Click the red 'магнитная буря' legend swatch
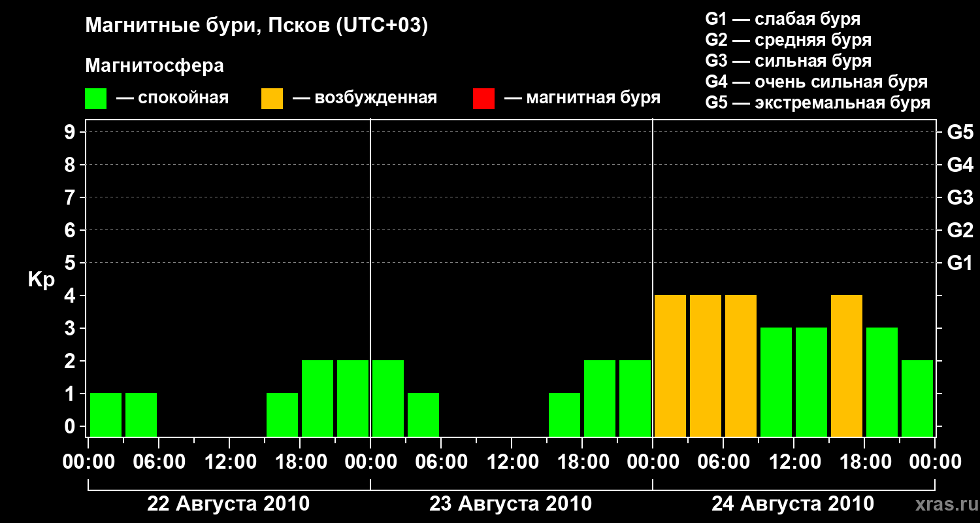Viewport: 980px width, 523px height. 483,99
